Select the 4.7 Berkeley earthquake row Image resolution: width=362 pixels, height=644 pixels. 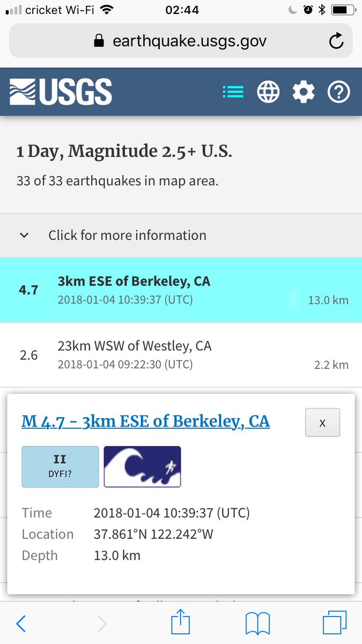[x=181, y=290]
